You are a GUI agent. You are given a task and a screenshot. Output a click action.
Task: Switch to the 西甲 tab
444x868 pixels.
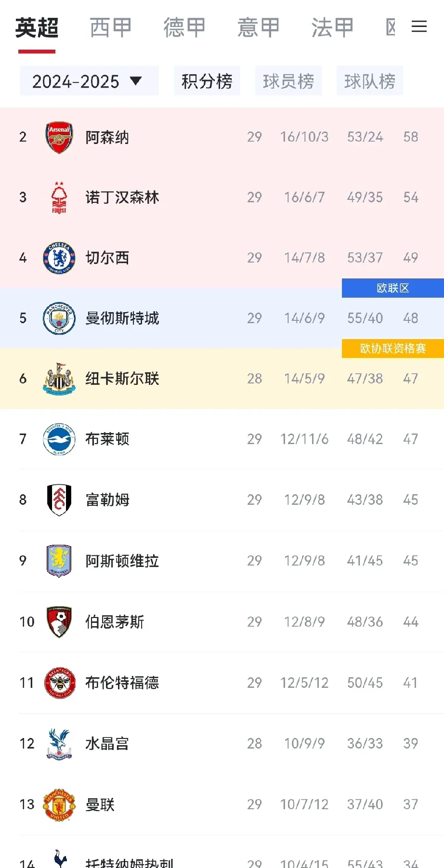(x=110, y=27)
